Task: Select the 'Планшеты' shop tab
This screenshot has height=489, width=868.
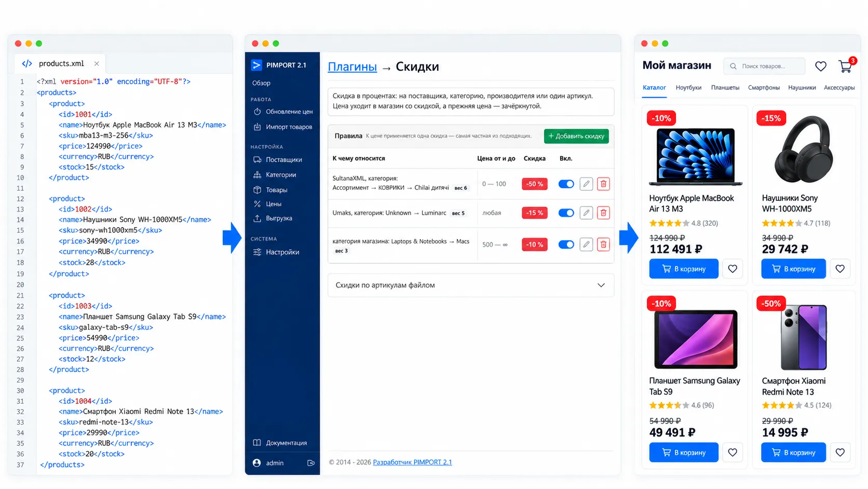Action: click(725, 87)
